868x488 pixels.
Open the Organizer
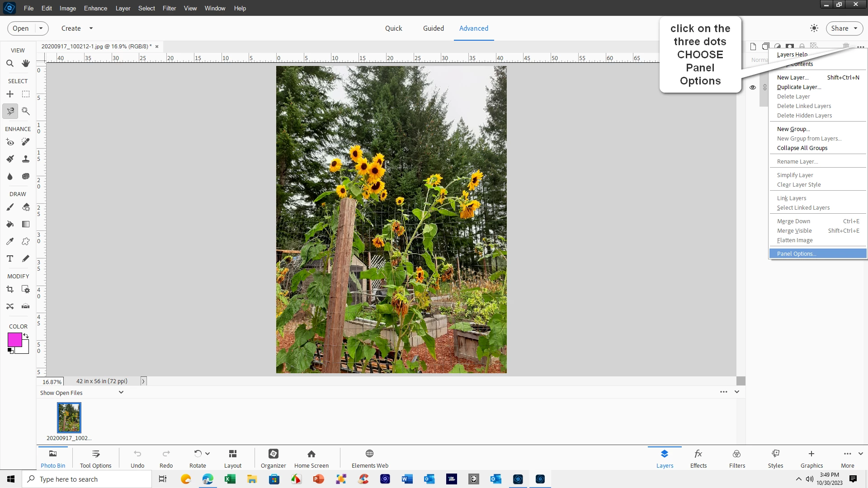[273, 458]
